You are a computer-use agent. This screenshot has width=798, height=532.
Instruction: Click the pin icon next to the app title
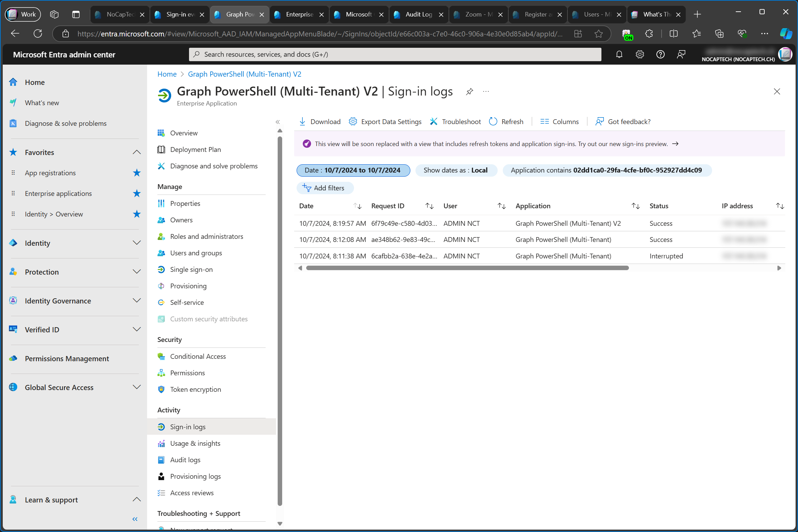tap(469, 91)
